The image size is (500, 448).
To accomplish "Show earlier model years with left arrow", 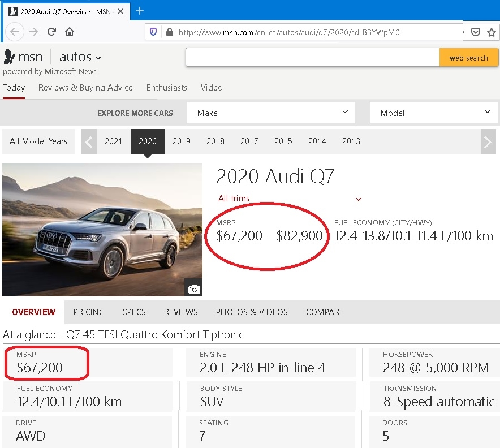I will (x=89, y=141).
